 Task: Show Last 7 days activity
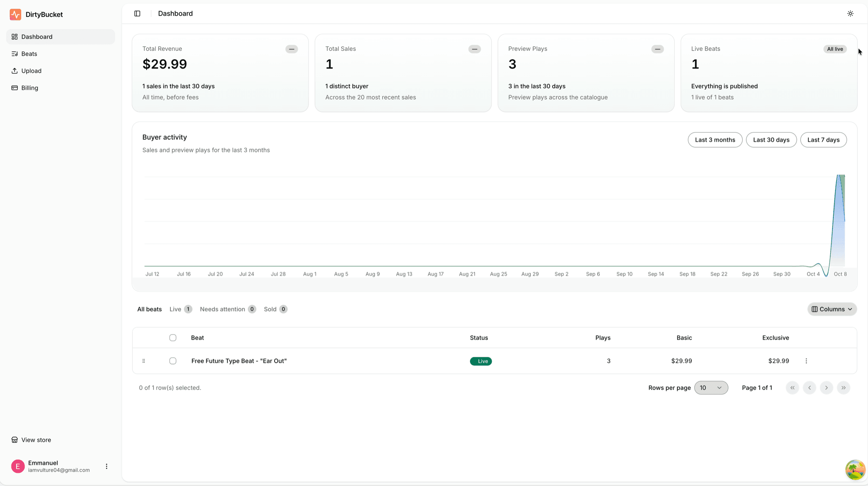[823, 140]
